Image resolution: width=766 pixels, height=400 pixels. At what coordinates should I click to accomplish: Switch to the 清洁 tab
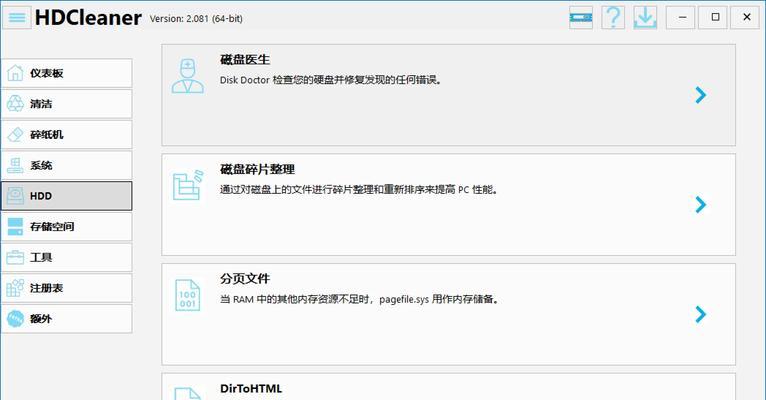pyautogui.click(x=66, y=104)
